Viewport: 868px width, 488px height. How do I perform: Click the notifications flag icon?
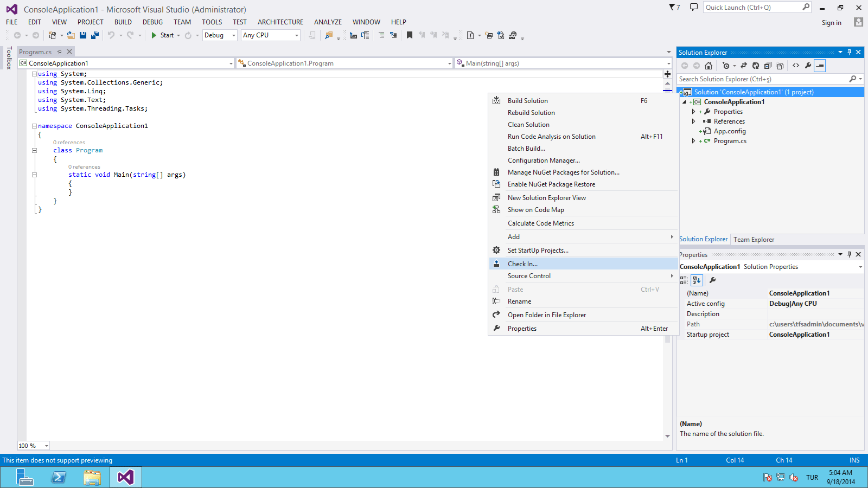(x=674, y=7)
